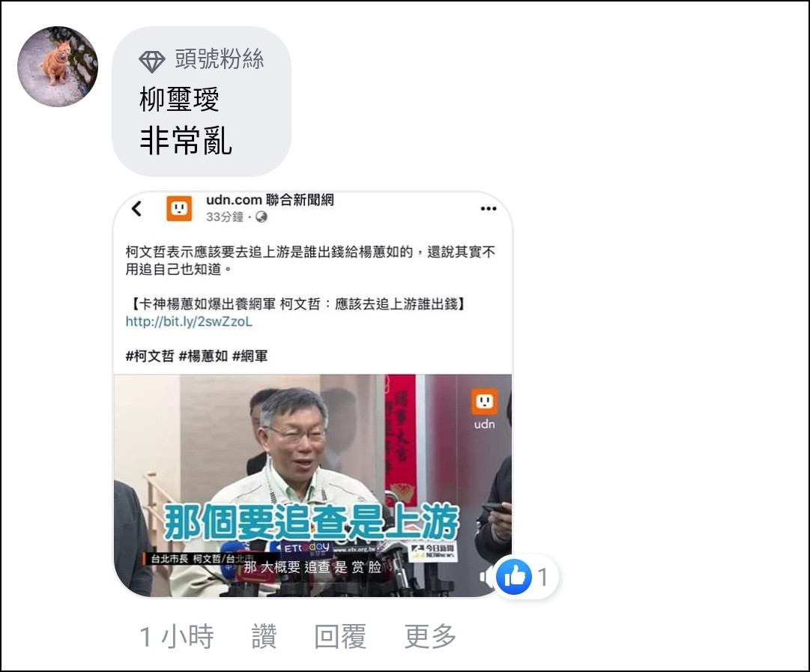The width and height of the screenshot is (810, 672).
Task: Click the udn watermark logo on video
Action: (485, 409)
